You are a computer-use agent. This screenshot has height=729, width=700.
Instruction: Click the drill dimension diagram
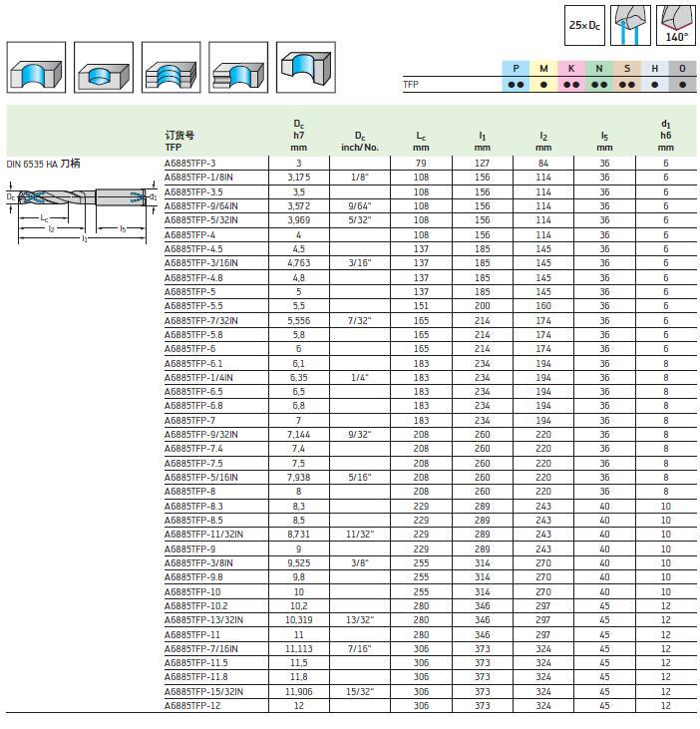click(x=82, y=209)
